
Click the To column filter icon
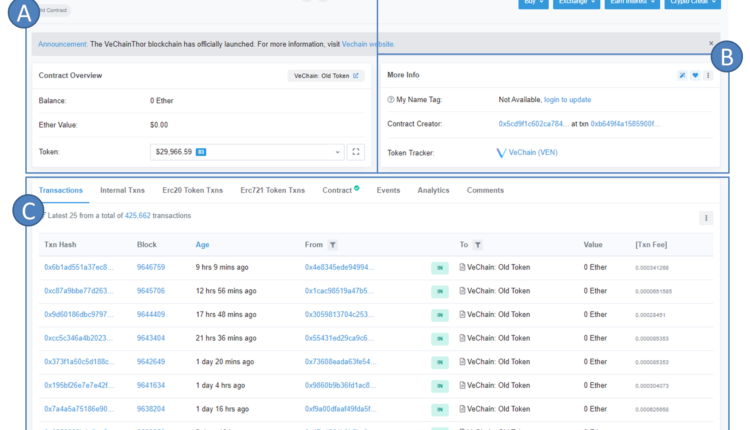tap(478, 244)
